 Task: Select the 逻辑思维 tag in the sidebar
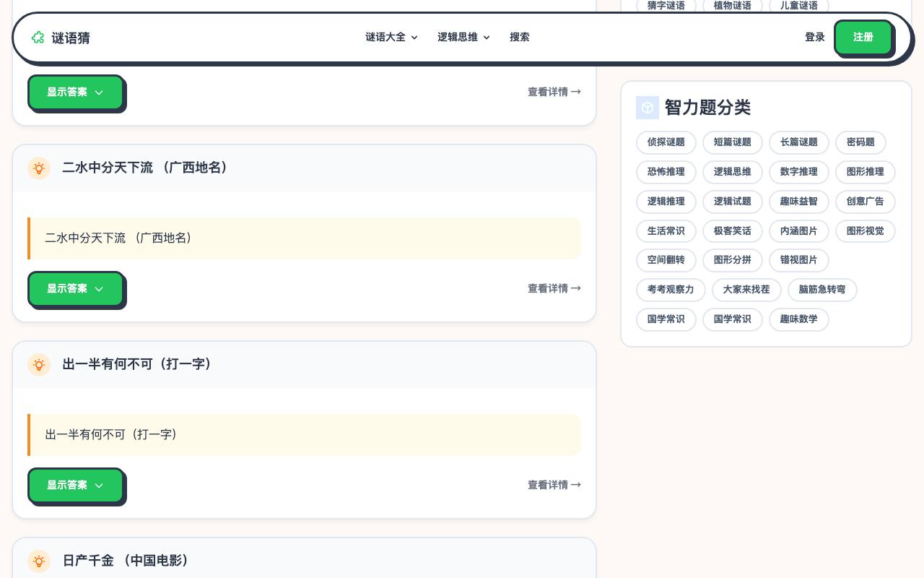point(733,172)
